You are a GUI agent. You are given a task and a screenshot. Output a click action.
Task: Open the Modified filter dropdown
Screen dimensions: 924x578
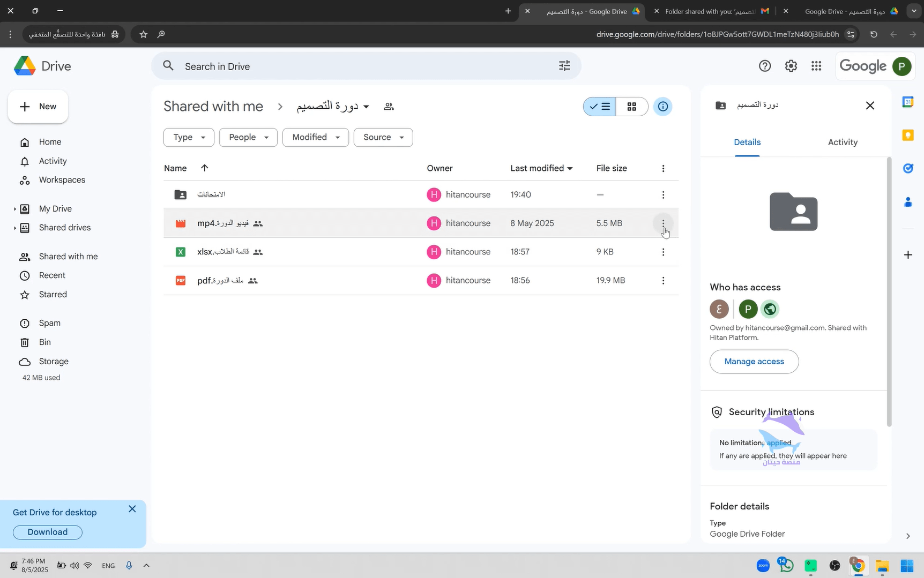point(315,137)
